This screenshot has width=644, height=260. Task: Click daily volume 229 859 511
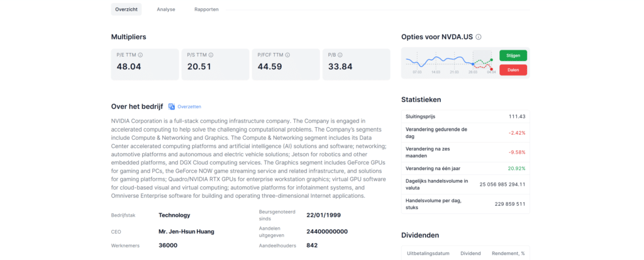(x=509, y=204)
